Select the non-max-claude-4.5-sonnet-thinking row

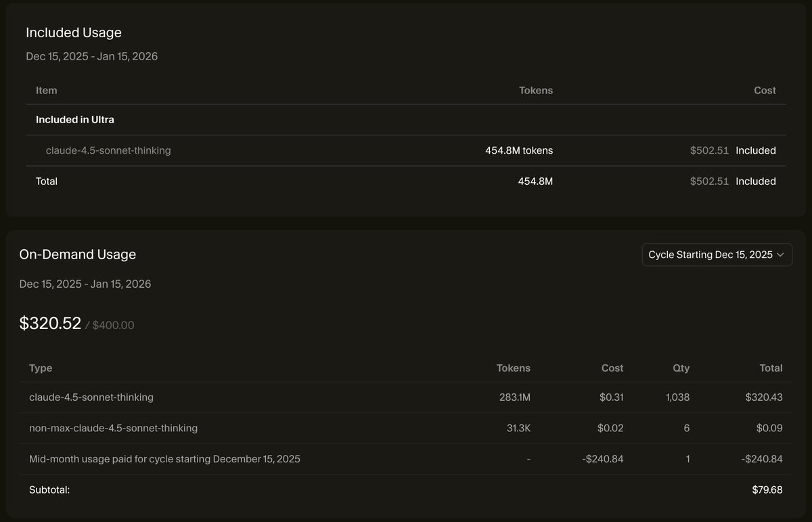[112, 428]
